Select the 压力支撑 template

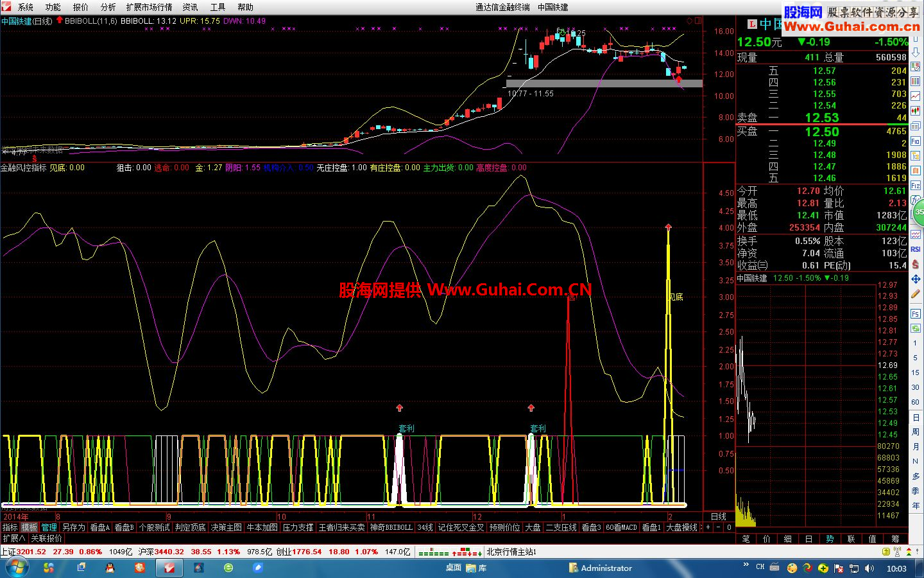pyautogui.click(x=298, y=527)
